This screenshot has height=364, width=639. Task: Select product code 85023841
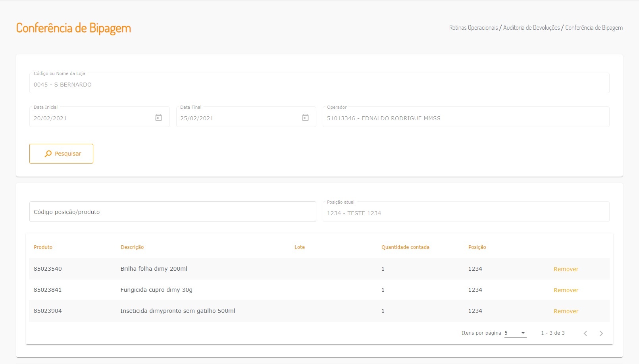tap(48, 290)
